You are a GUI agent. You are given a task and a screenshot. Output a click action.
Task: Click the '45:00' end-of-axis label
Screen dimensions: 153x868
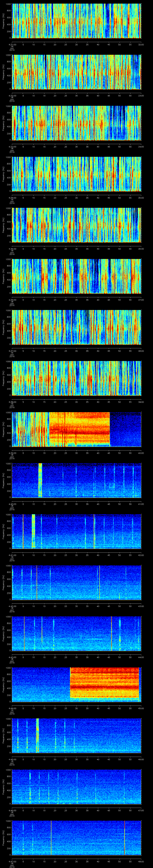[141, 708]
